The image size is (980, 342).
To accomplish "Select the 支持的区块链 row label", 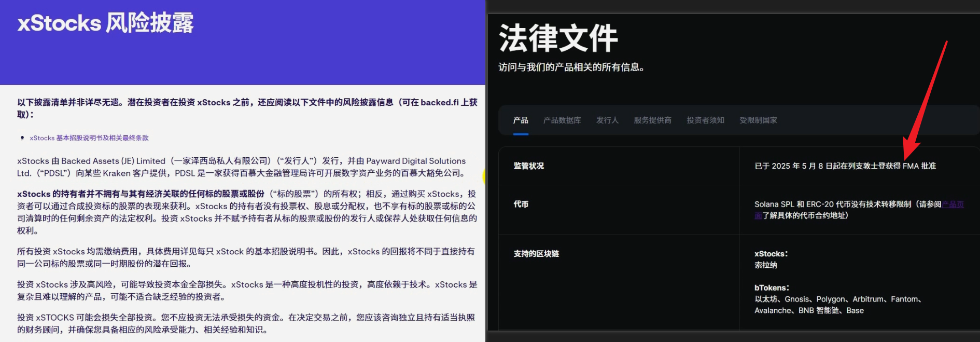I will click(x=536, y=254).
